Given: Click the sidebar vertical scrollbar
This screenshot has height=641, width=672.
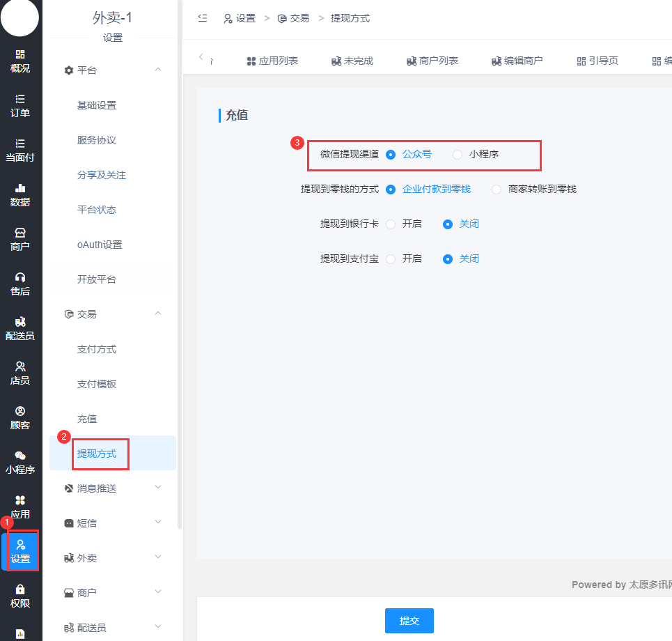Looking at the screenshot, I should [x=180, y=266].
